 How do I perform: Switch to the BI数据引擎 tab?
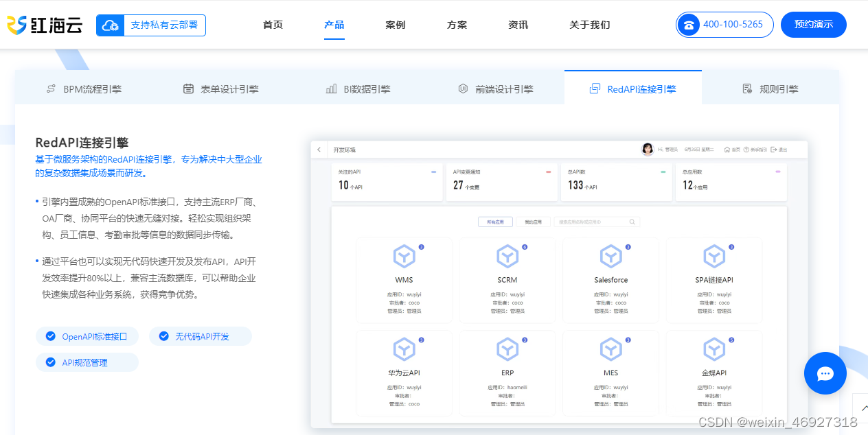click(x=358, y=89)
